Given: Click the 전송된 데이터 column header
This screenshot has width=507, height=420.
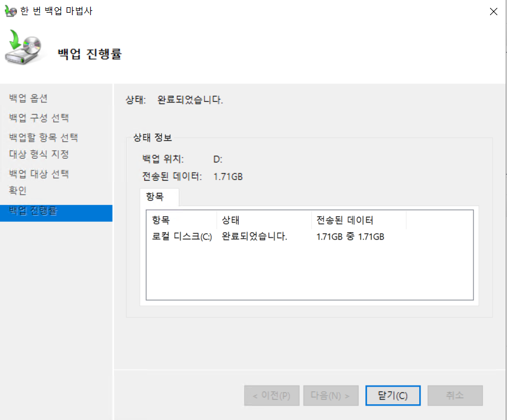Looking at the screenshot, I should click(x=358, y=220).
